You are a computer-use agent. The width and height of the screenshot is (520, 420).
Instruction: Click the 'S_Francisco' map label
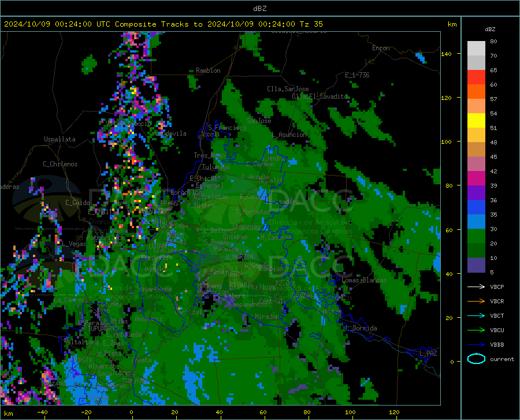(227, 128)
